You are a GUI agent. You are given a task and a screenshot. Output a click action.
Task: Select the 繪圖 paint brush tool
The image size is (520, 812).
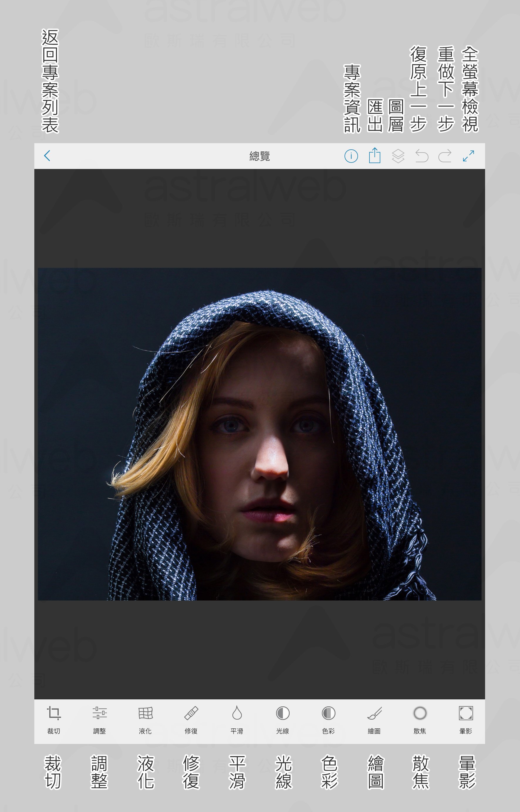point(374,720)
